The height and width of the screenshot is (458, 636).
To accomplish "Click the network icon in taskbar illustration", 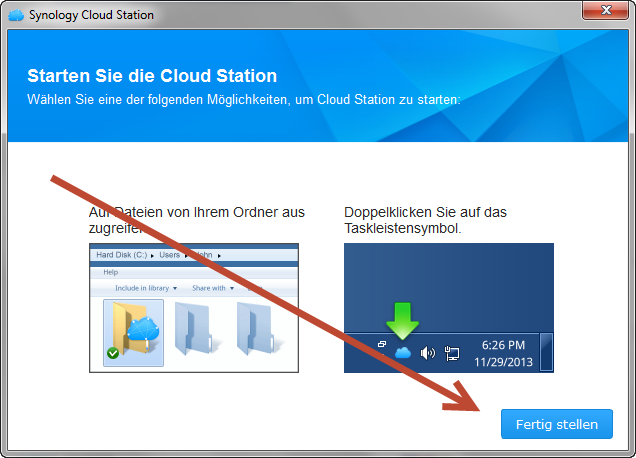I will 452,353.
